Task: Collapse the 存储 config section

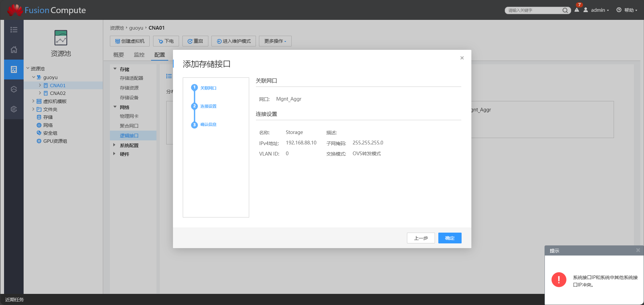Action: (115, 69)
